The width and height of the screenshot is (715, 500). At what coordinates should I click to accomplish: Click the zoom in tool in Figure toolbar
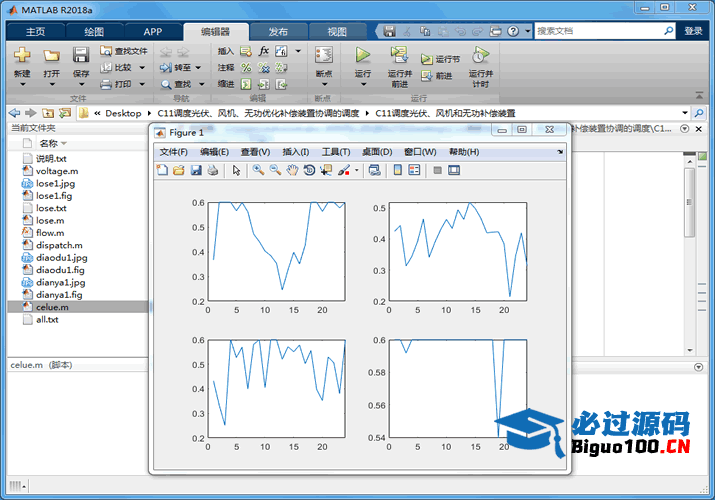[259, 171]
